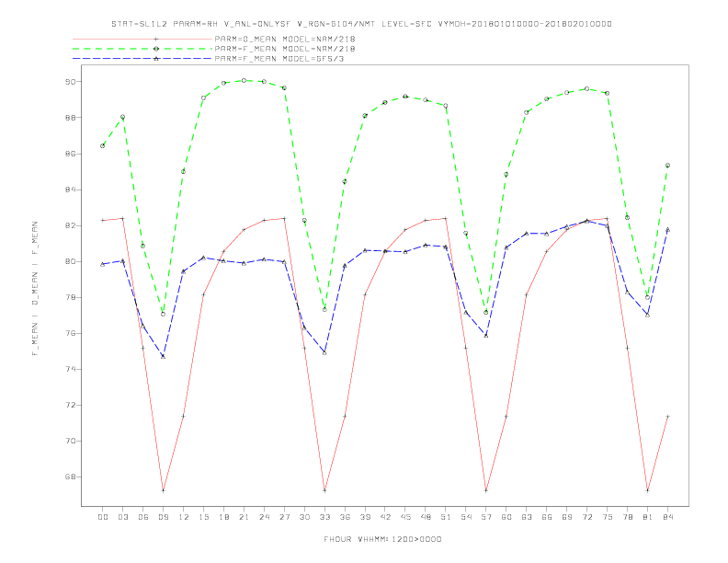The image size is (728, 563).
Task: Click x-axis tick label 27
Action: click(284, 517)
